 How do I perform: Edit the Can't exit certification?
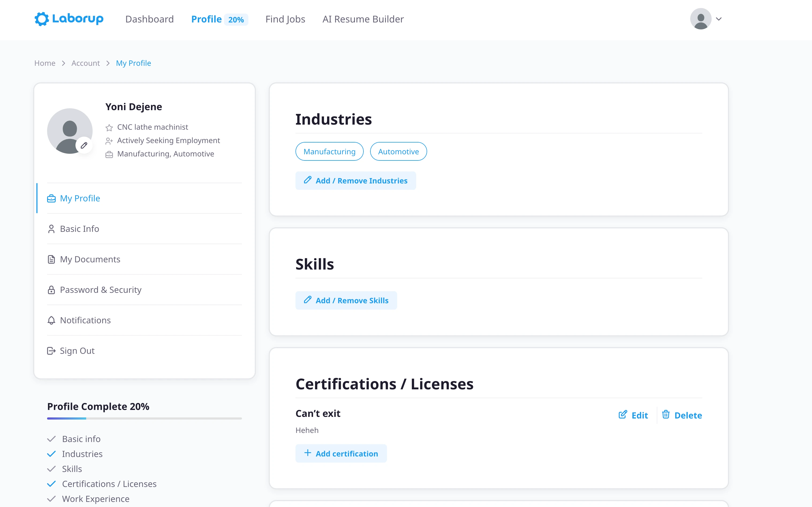[633, 416]
